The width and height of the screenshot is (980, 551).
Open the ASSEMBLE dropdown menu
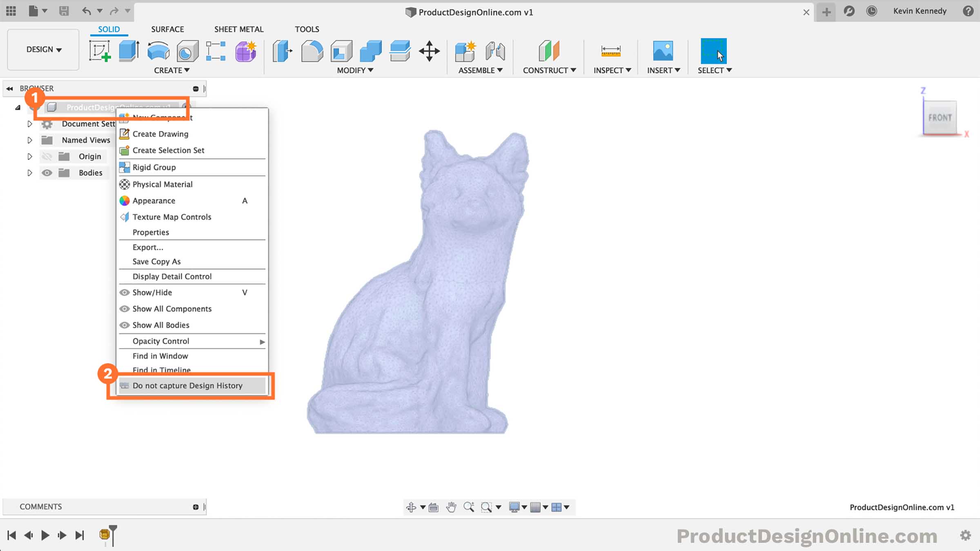pyautogui.click(x=480, y=70)
